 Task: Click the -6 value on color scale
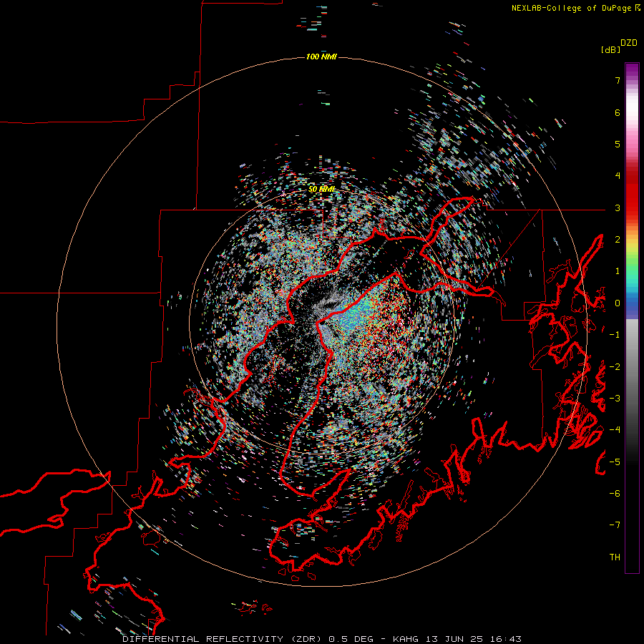tap(615, 494)
